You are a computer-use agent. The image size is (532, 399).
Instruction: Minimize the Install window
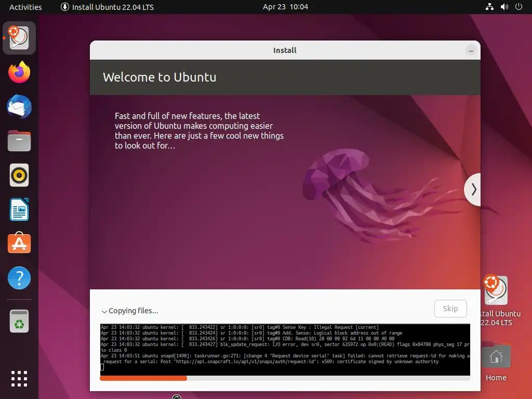click(x=471, y=50)
